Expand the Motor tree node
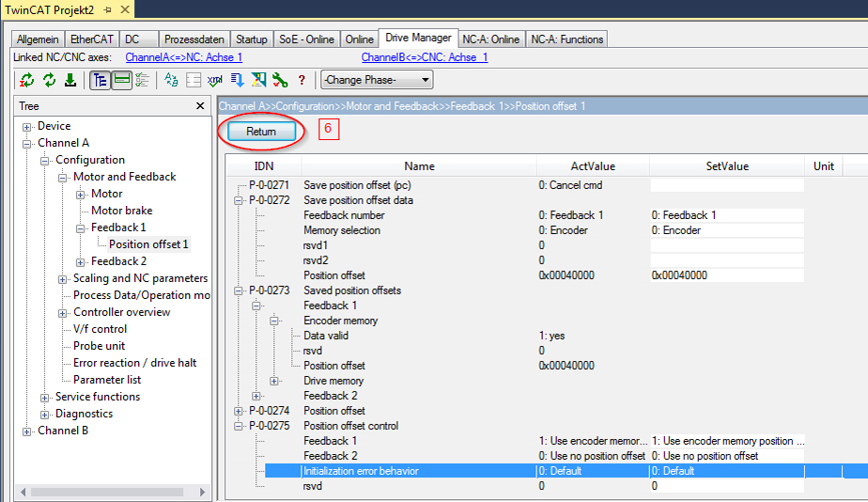 pos(80,195)
